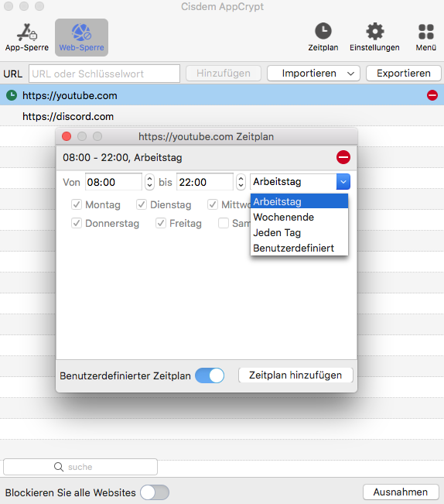Image resolution: width=444 pixels, height=504 pixels.
Task: Open Einstellungen gear icon
Action: click(x=374, y=31)
